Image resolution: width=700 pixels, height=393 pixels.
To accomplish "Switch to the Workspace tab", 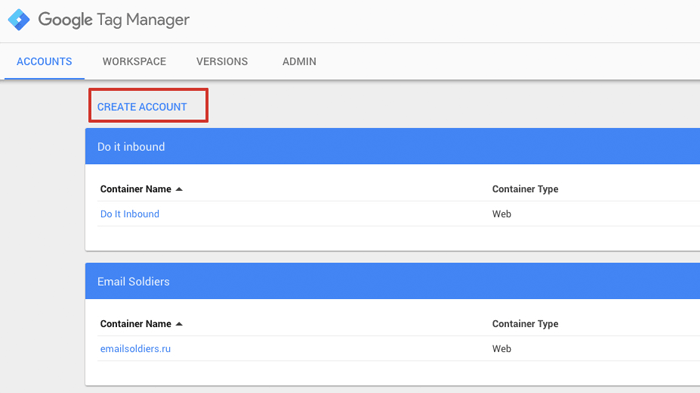I will (134, 62).
